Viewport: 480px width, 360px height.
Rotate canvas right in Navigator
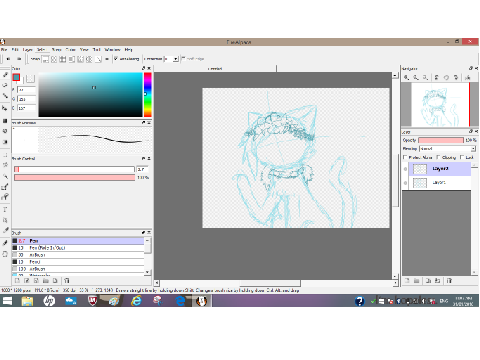coord(456,77)
